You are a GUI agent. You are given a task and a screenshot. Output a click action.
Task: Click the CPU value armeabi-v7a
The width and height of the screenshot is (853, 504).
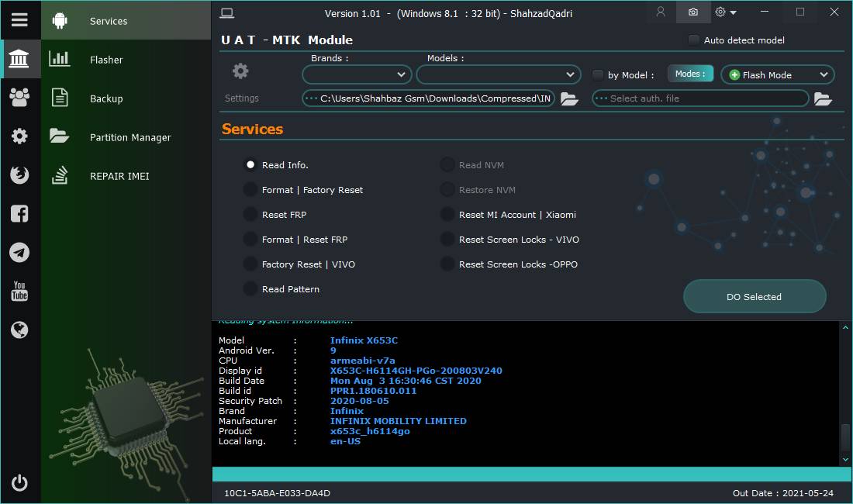coord(363,361)
